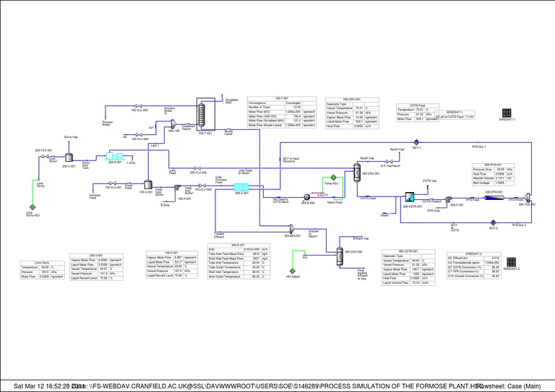Click the MIX-100 mixer icon
The width and height of the screenshot is (555, 392).
pyautogui.click(x=173, y=123)
